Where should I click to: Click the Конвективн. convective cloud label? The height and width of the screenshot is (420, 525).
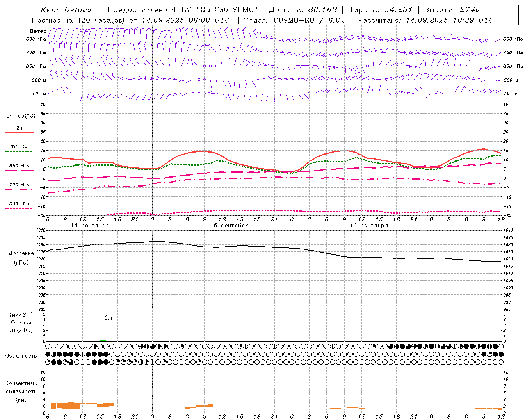tap(21, 383)
